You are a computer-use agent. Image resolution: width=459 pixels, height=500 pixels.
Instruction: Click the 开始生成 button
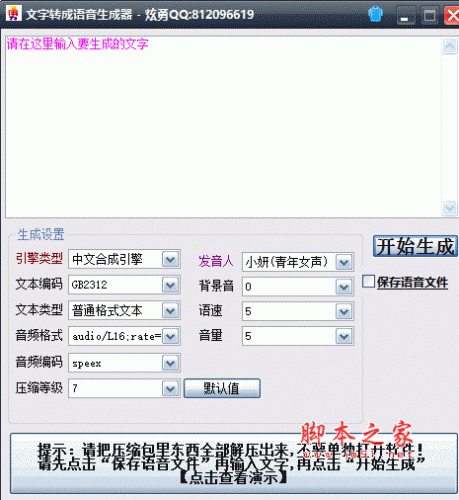[415, 246]
